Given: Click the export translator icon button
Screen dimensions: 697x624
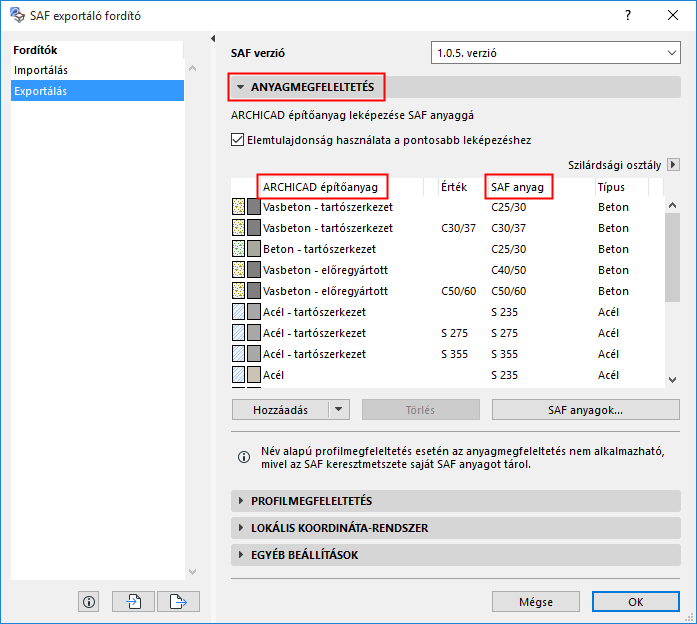Looking at the screenshot, I should click(178, 602).
